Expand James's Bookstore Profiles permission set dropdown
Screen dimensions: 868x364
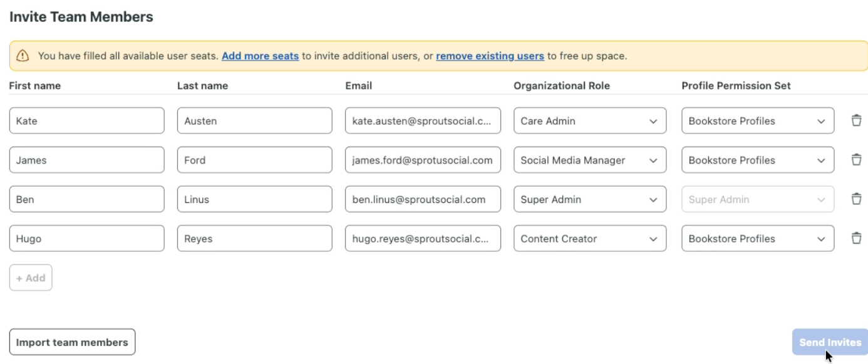click(x=758, y=160)
